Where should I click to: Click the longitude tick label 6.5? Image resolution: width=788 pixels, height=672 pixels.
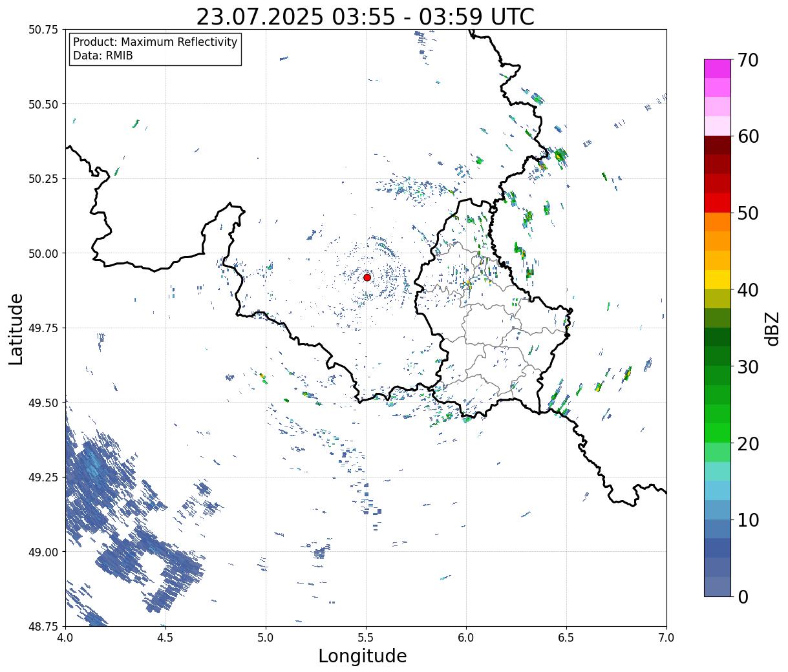point(566,638)
